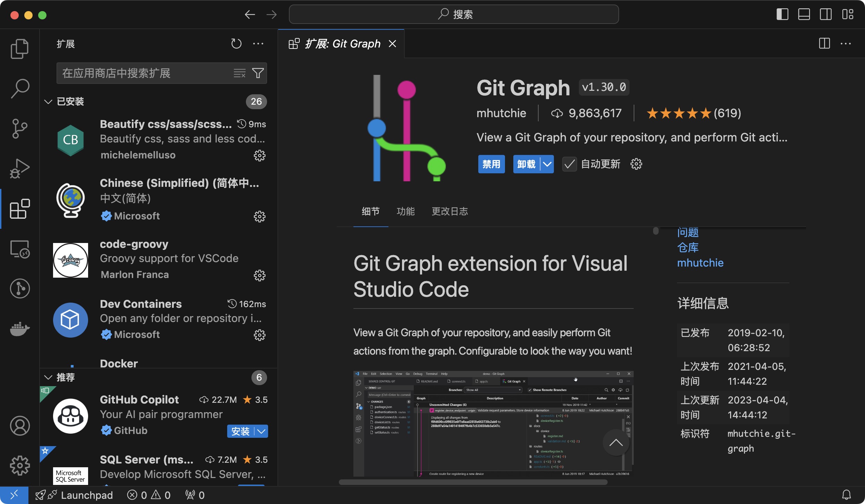Open the Remote Explorer view
865x504 pixels.
20,249
